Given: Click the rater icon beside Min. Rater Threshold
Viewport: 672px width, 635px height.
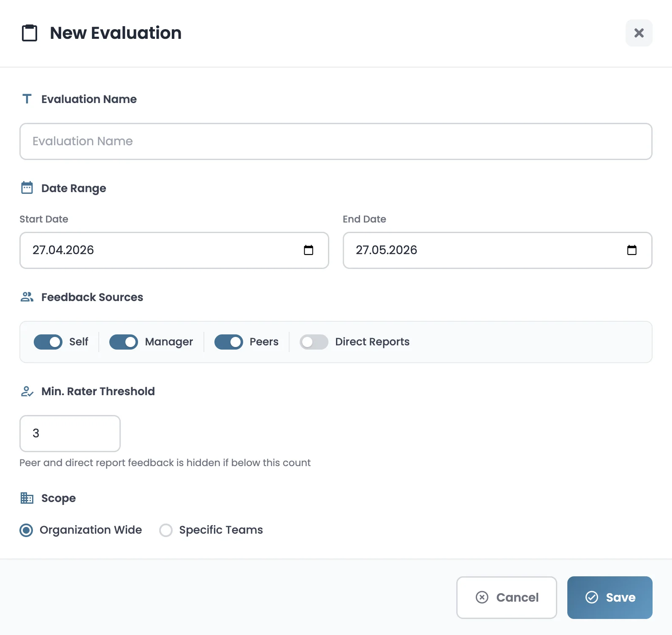Looking at the screenshot, I should 27,391.
